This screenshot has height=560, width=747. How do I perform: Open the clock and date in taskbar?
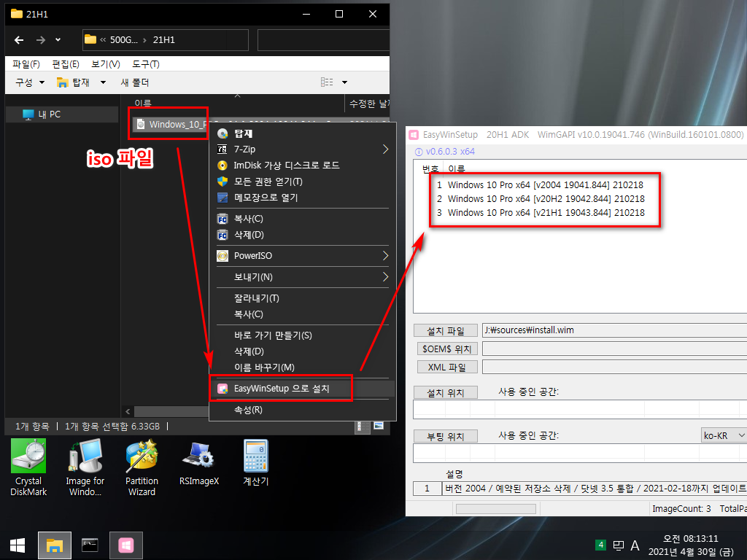(x=691, y=545)
